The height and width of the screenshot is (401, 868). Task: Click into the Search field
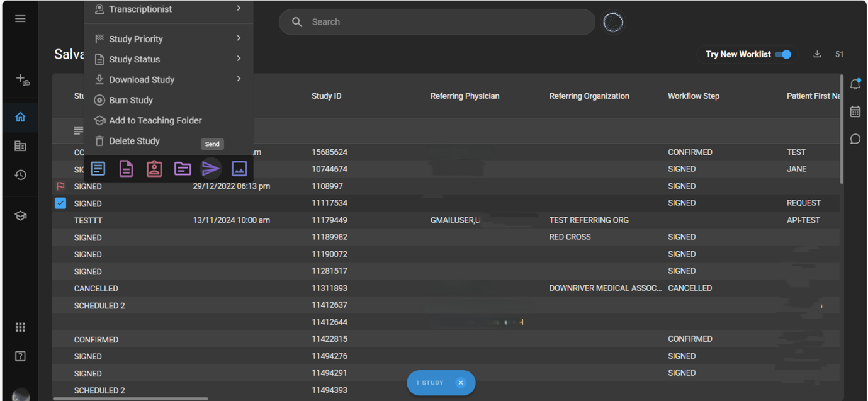(x=441, y=22)
